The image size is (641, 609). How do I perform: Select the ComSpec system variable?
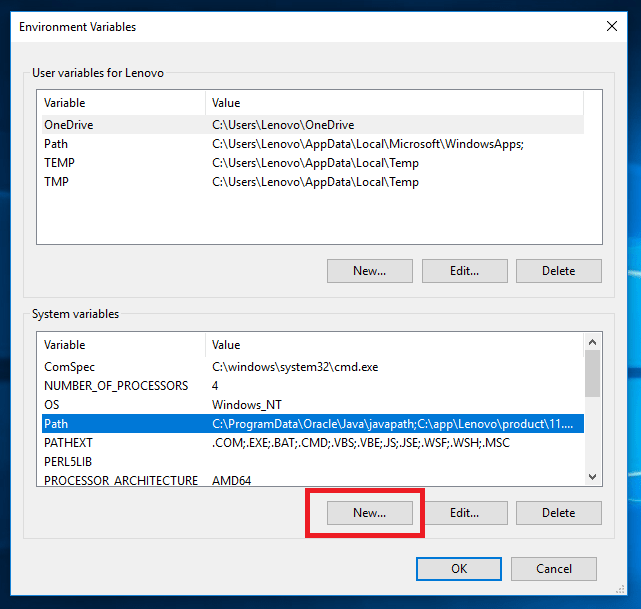click(69, 367)
